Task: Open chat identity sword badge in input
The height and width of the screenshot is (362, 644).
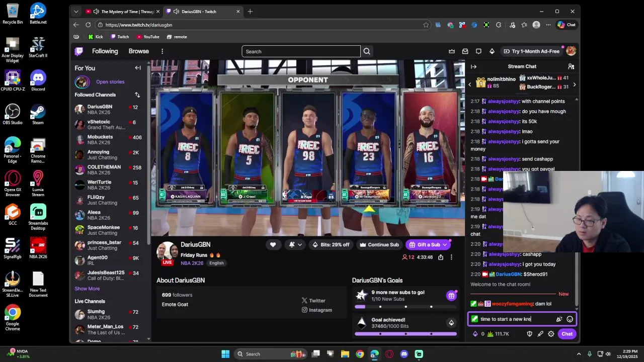Action: pos(474,319)
